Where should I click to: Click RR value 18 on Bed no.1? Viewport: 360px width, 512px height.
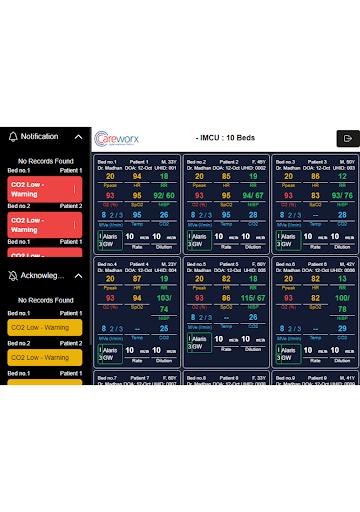pyautogui.click(x=164, y=176)
